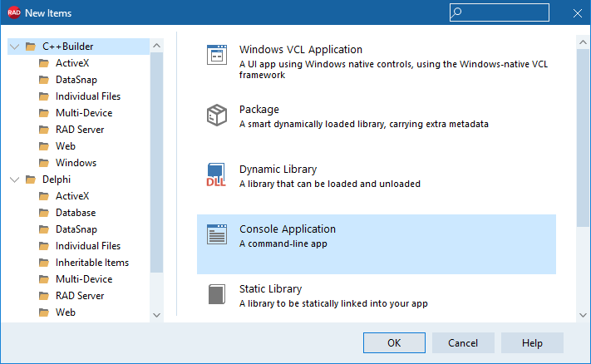Image resolution: width=591 pixels, height=364 pixels.
Task: Close the New Items dialog
Action: tap(578, 13)
